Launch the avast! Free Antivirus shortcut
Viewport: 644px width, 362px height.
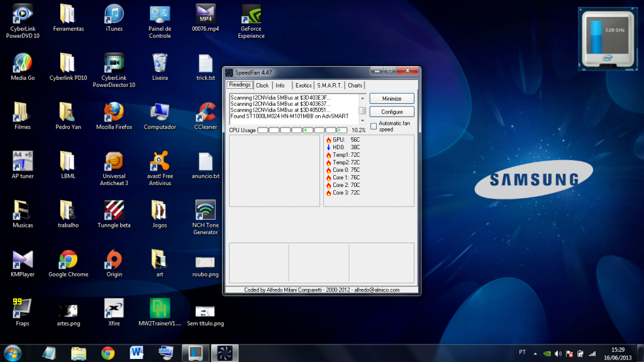(x=160, y=162)
